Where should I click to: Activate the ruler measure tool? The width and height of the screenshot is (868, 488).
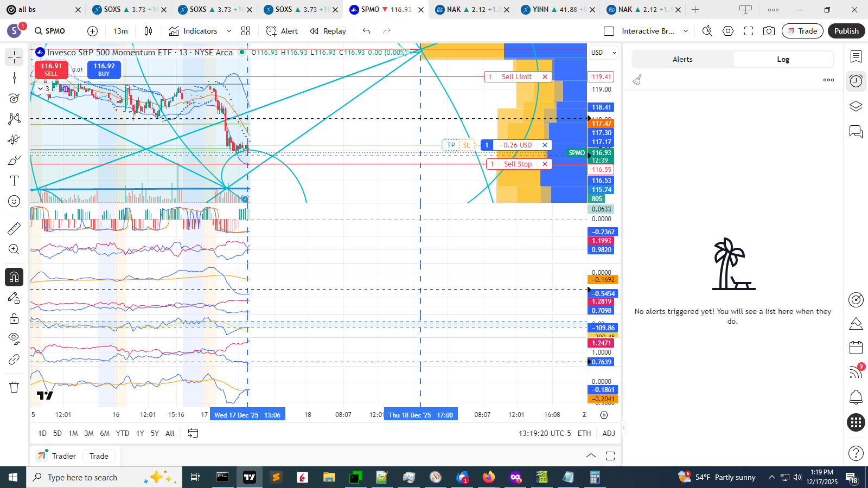click(14, 229)
